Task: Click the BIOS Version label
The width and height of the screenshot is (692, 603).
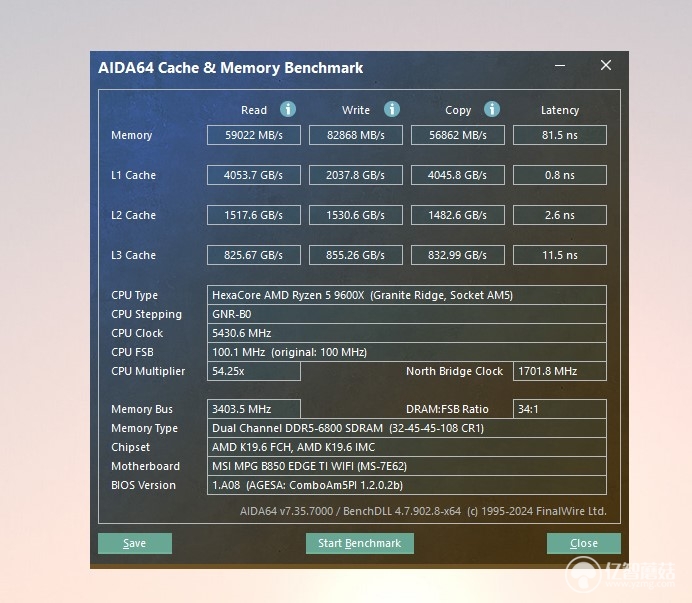Action: pos(143,485)
